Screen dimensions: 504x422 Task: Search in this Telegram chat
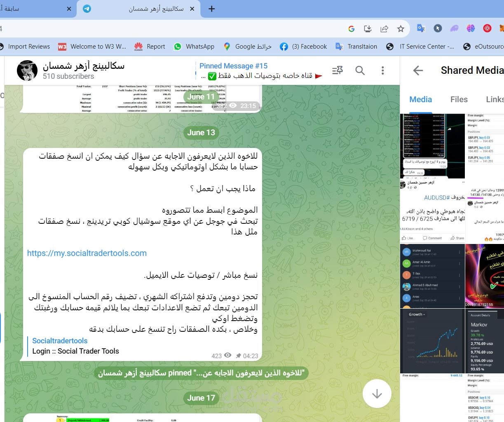click(360, 70)
